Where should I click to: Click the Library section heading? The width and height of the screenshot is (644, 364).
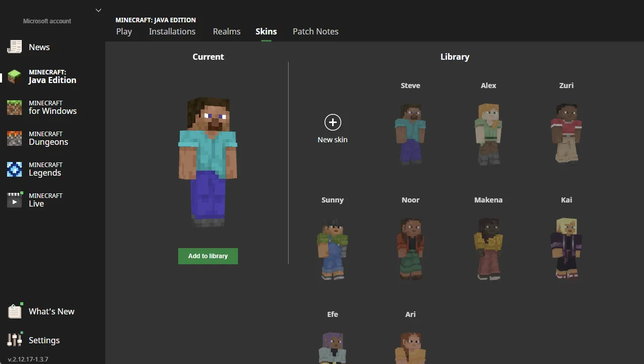[455, 57]
